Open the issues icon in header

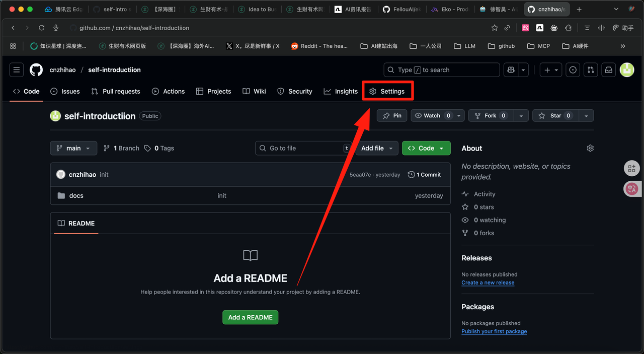click(x=573, y=70)
